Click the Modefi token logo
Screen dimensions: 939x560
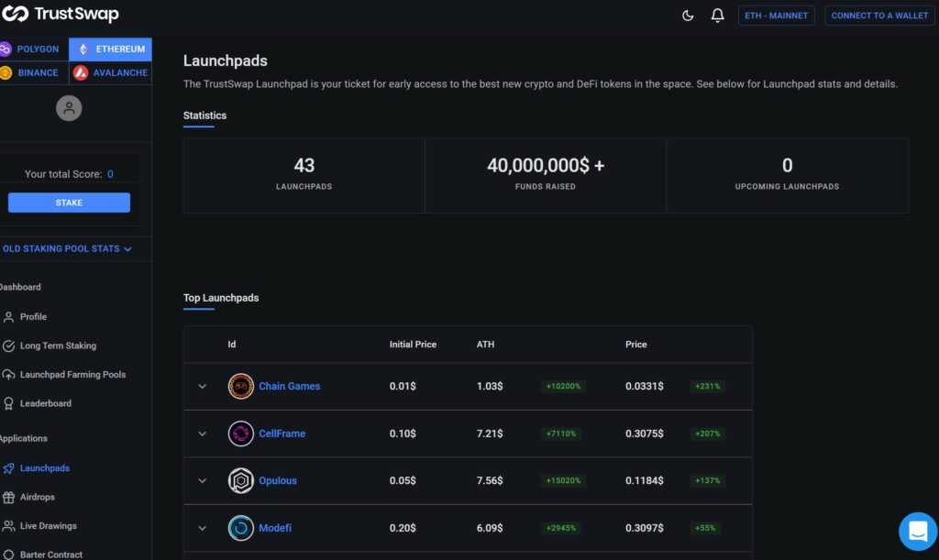[x=240, y=528]
